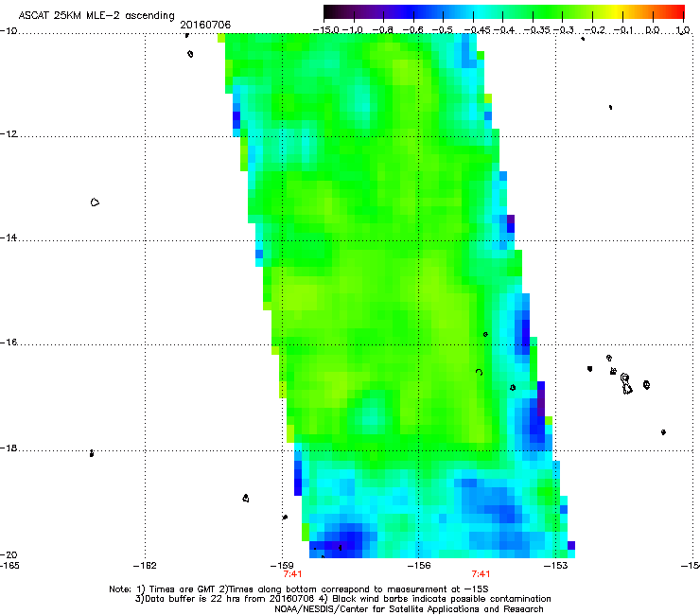Click latitude label -12 on the axis
The height and width of the screenshot is (615, 700).
click(9, 134)
